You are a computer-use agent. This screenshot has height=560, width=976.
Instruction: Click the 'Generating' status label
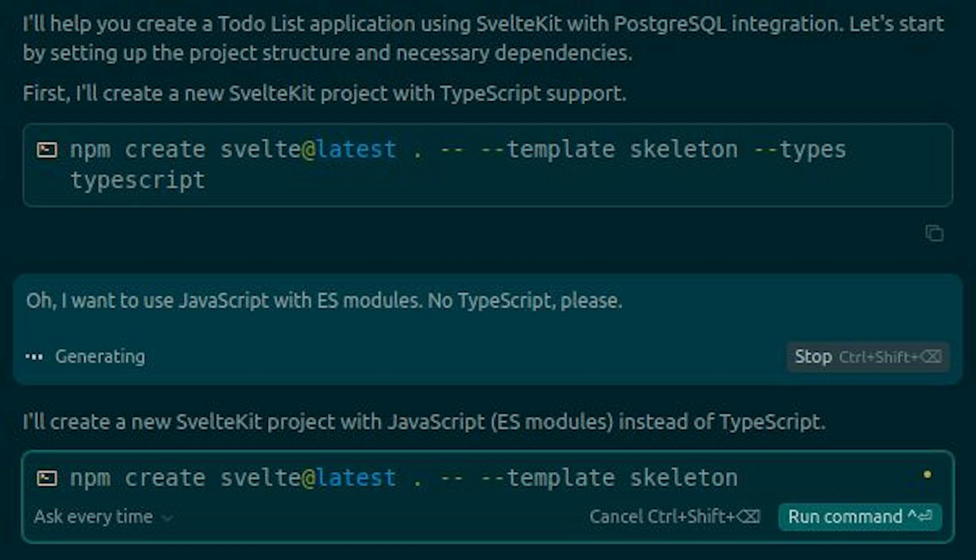tap(100, 357)
